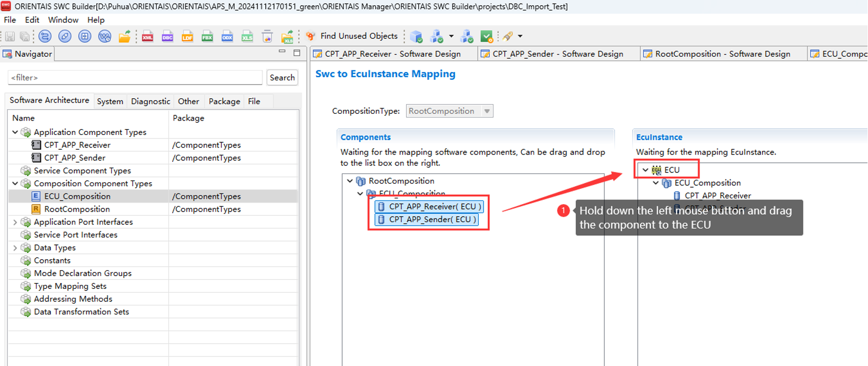The width and height of the screenshot is (868, 366).
Task: Switch to the Diagnostic tab
Action: point(150,101)
